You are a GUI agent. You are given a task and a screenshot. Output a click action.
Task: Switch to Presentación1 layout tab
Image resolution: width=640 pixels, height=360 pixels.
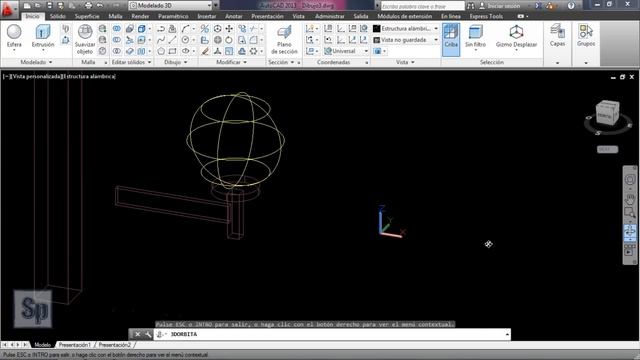coord(74,345)
